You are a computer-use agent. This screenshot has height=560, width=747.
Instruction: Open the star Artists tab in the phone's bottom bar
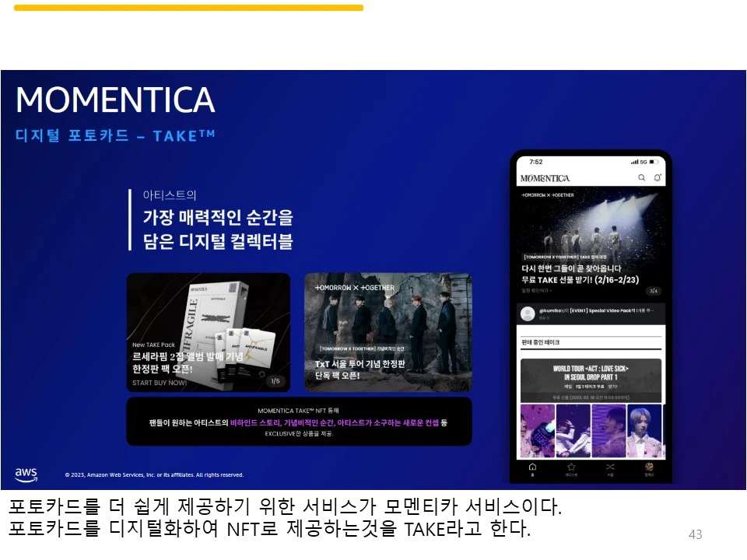[x=571, y=468]
